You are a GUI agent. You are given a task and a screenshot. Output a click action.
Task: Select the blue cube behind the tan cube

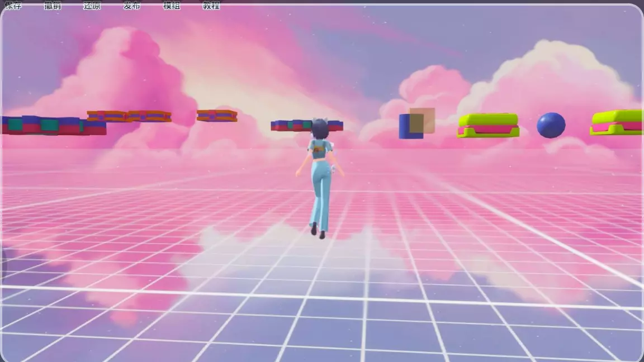[404, 127]
